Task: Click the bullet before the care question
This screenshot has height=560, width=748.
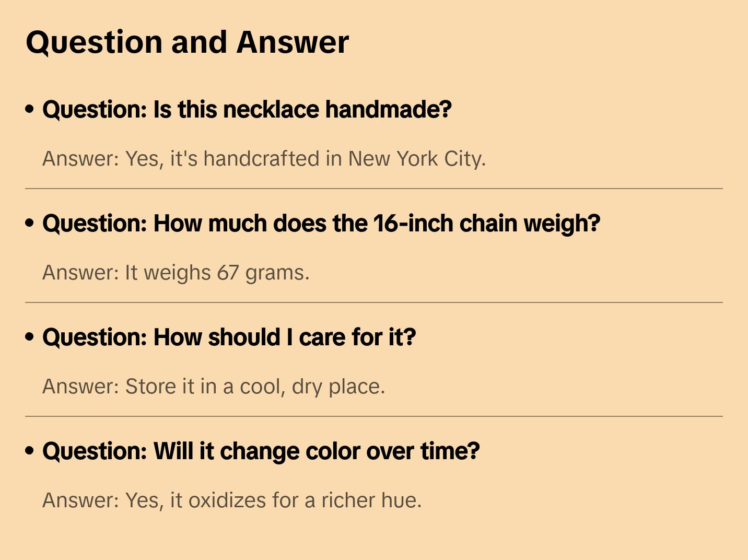Action: point(30,337)
